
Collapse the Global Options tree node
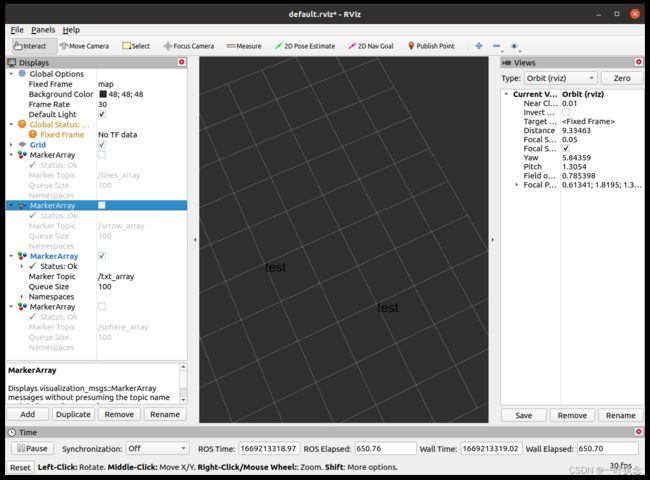click(x=11, y=73)
